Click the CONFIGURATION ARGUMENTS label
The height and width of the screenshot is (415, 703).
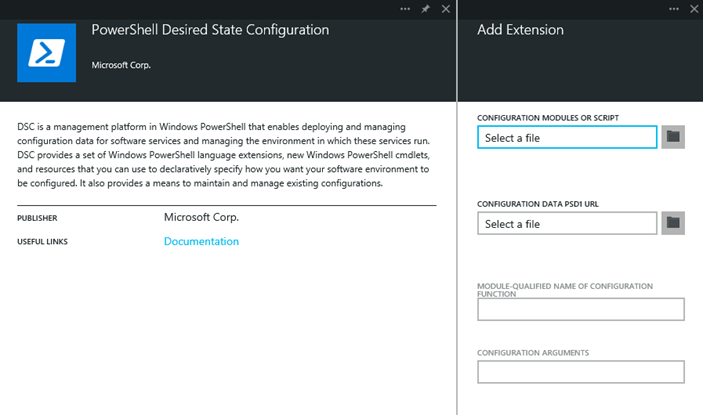pos(533,353)
